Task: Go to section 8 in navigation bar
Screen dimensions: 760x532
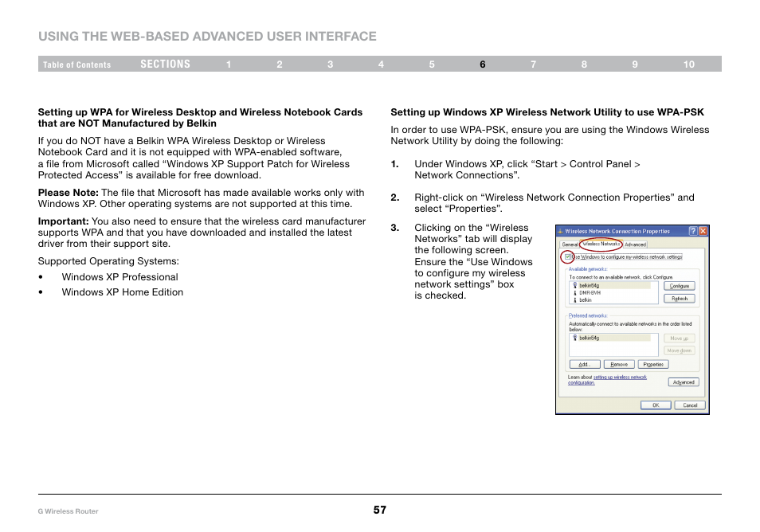Action: point(584,65)
